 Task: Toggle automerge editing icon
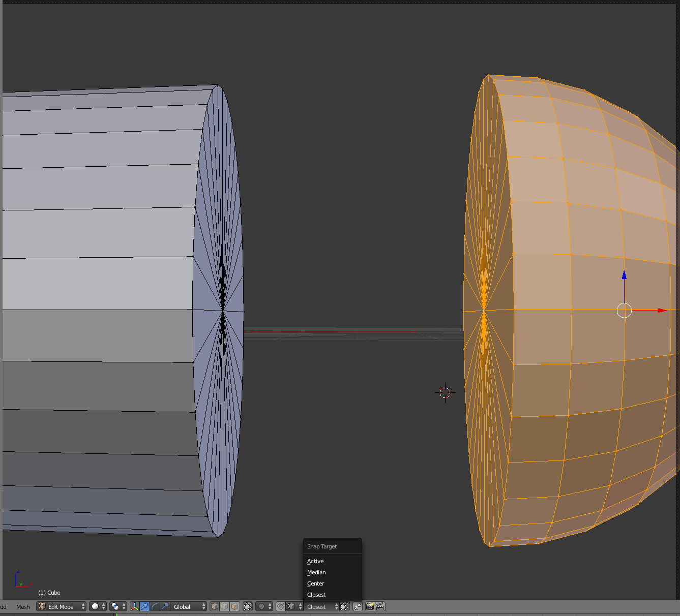click(x=358, y=606)
